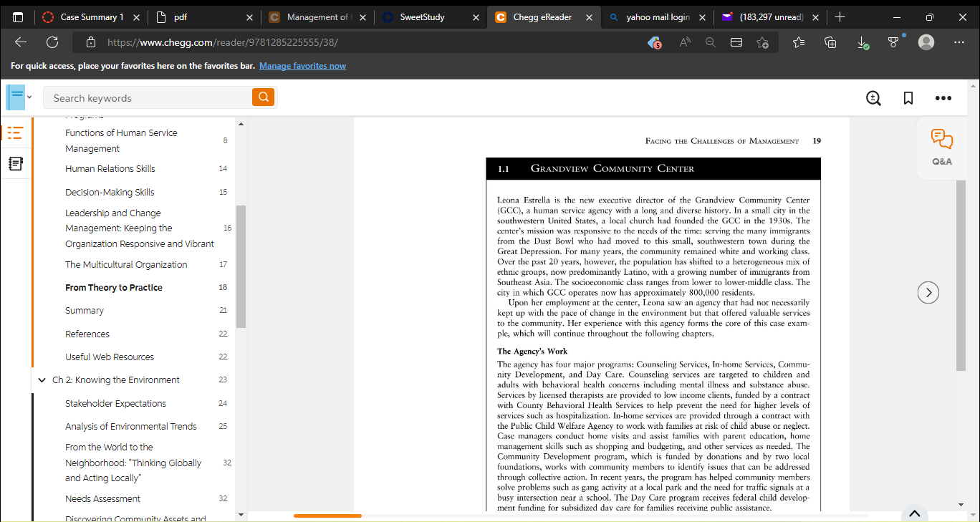Close the Chegg eReader tab
This screenshot has height=522, width=980.
coord(590,17)
